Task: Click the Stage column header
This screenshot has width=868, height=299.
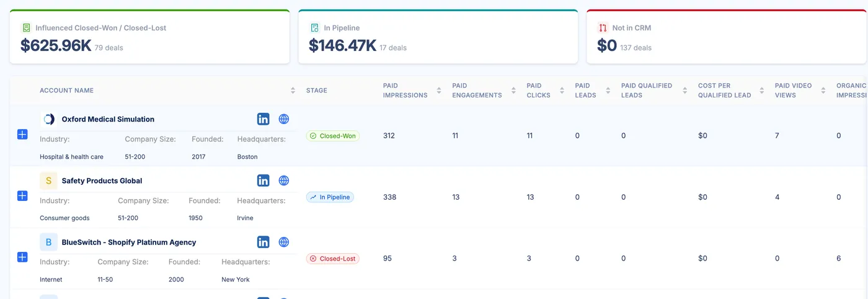Action: 316,91
